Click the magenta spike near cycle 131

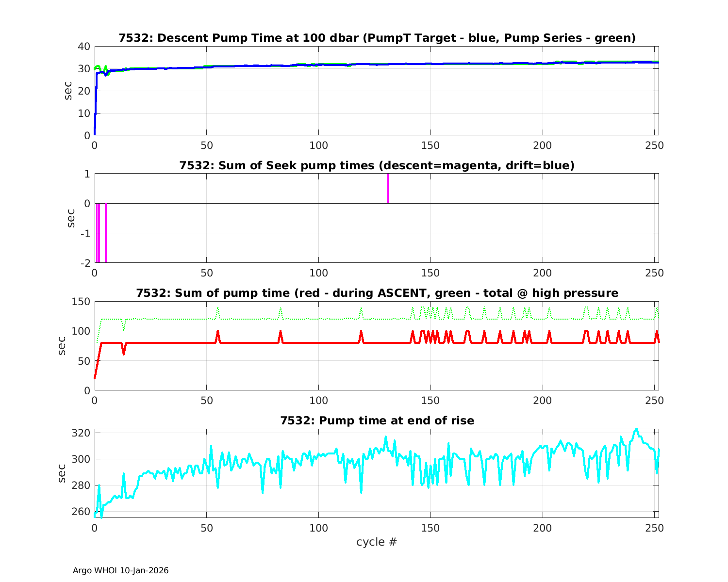388,188
